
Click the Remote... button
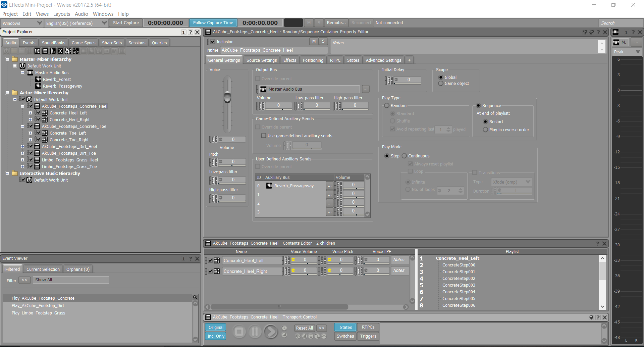point(336,23)
